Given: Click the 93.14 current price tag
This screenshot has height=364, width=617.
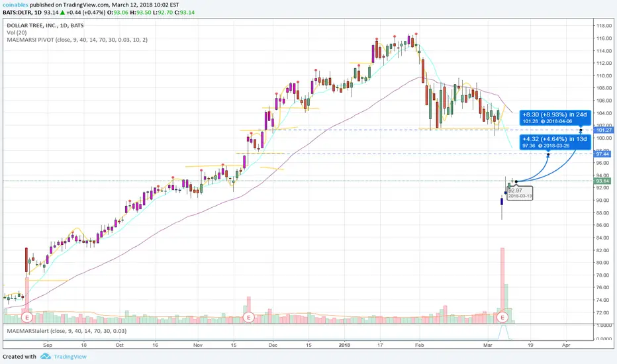Looking at the screenshot, I should [x=603, y=181].
